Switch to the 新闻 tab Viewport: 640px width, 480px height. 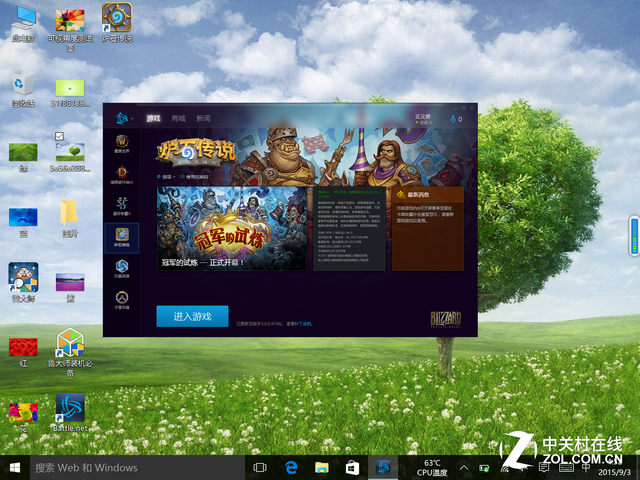click(203, 118)
